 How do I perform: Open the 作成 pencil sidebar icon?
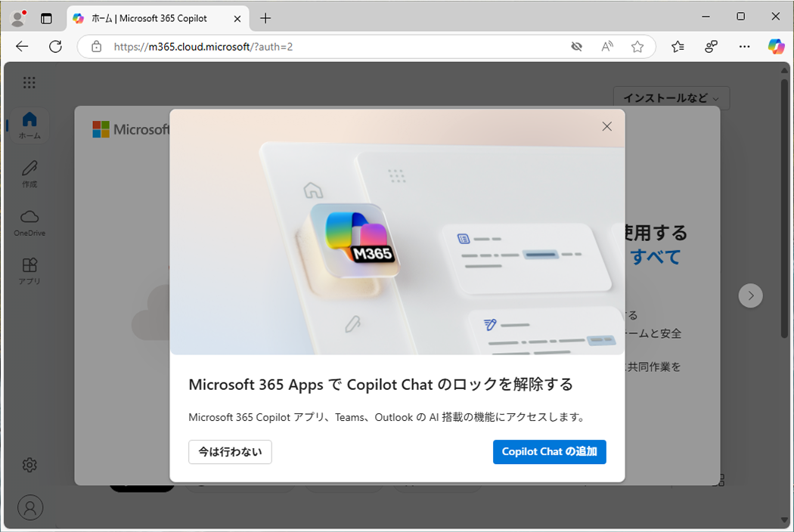29,174
